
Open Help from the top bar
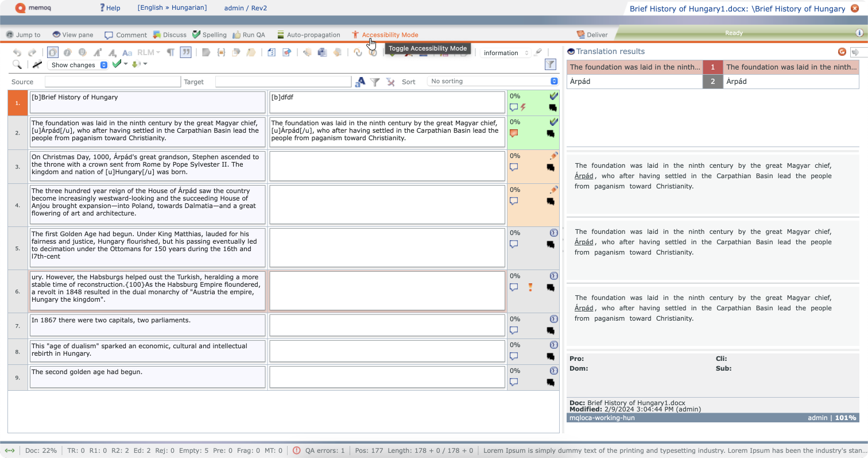pyautogui.click(x=110, y=7)
